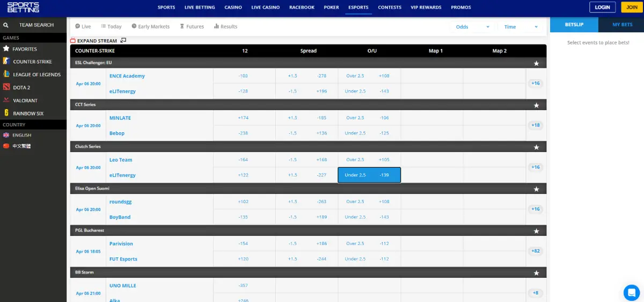Open the Futures tab
This screenshot has width=644, height=302.
coord(192,26)
